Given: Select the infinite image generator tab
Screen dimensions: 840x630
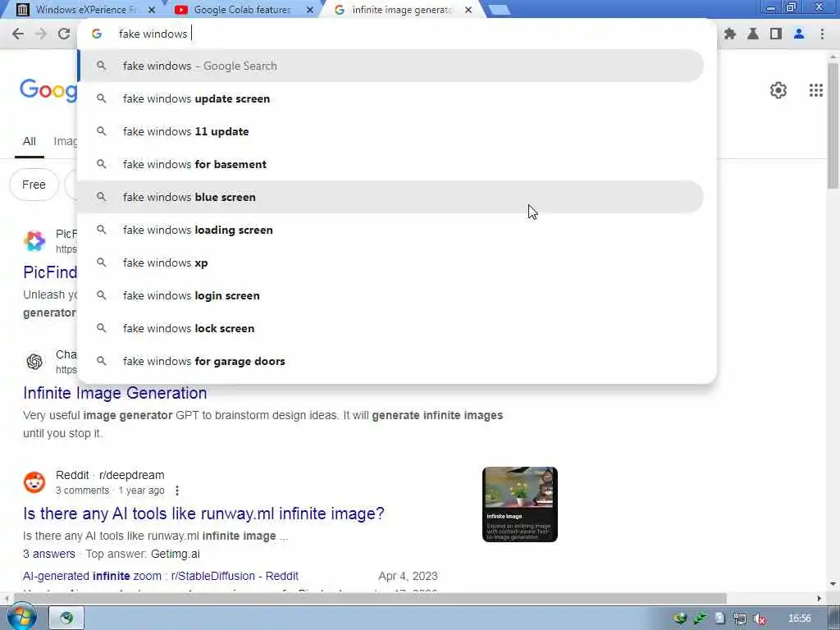Looking at the screenshot, I should coord(402,10).
